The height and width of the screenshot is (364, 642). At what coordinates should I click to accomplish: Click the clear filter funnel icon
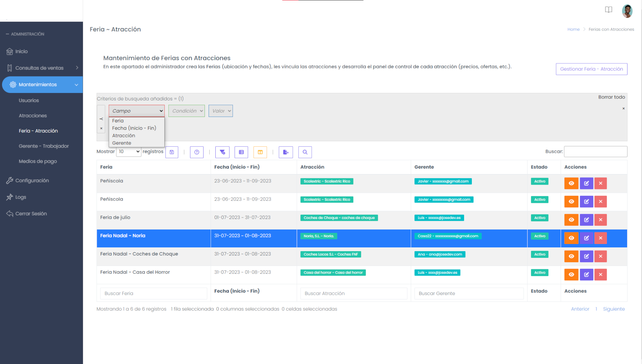point(222,152)
